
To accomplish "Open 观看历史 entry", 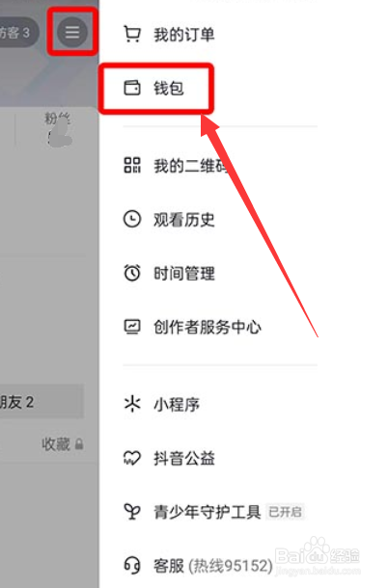I will pos(220,220).
